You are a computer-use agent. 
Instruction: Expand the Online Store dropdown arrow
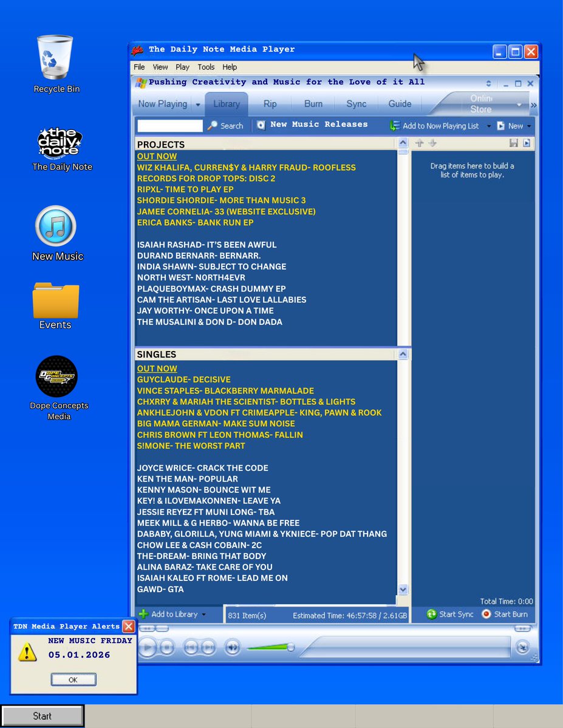pyautogui.click(x=519, y=104)
